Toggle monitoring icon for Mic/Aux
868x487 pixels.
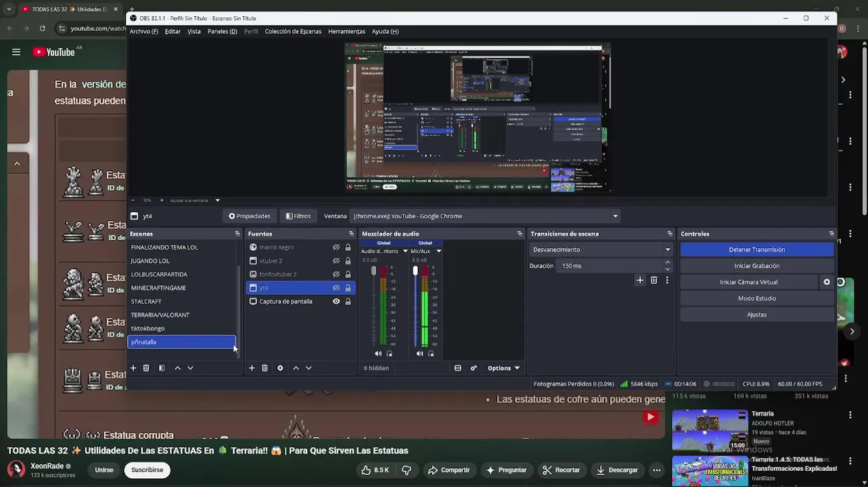[431, 354]
